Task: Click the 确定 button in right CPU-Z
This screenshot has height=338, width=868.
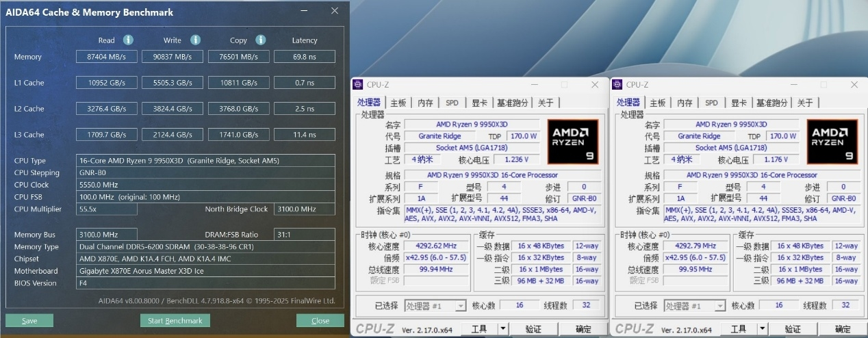Action: (843, 329)
